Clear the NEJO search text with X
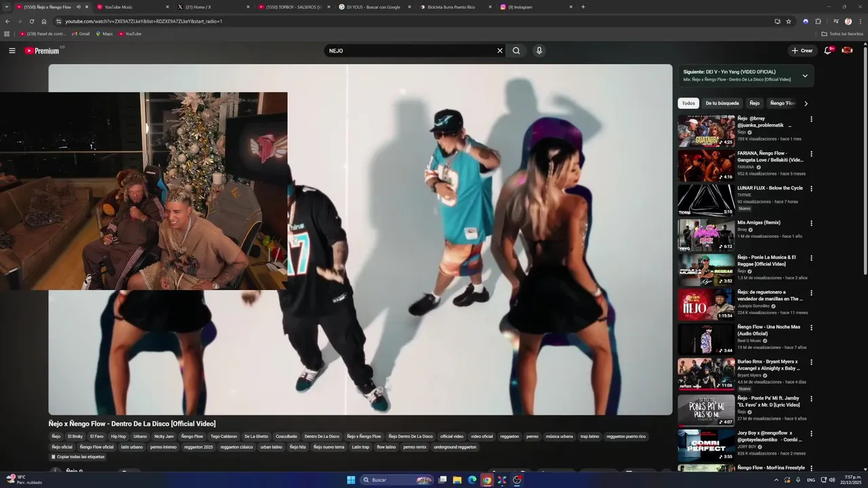 point(500,51)
